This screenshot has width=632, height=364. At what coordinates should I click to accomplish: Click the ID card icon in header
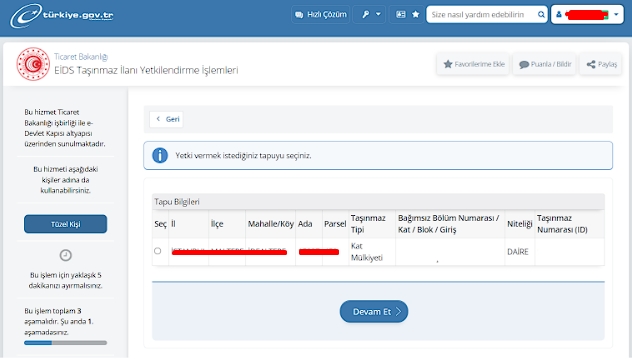pyautogui.click(x=401, y=15)
